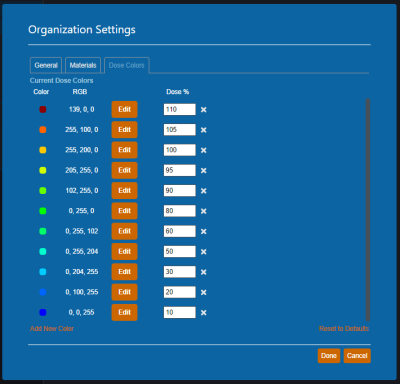Edit the 0, 255, 0 color
This screenshot has width=400, height=384.
point(124,211)
